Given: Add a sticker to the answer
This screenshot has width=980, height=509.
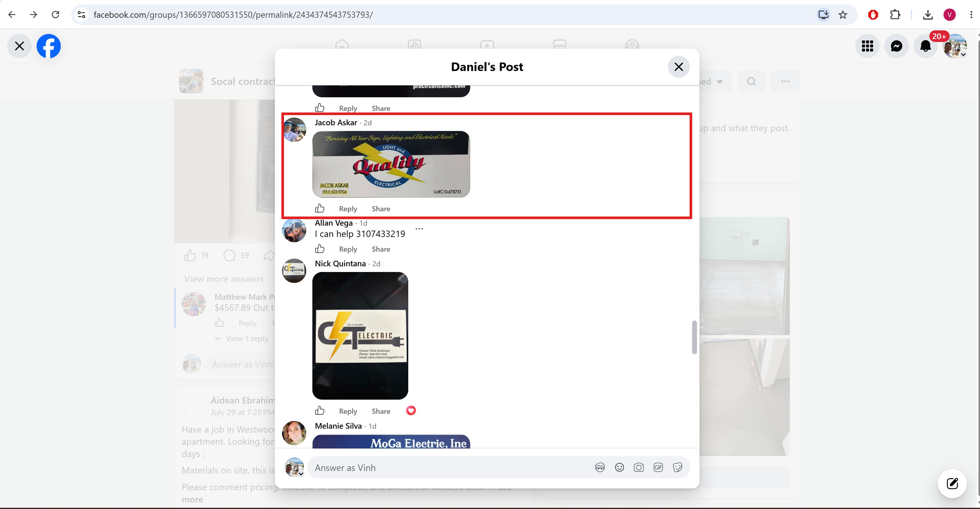Looking at the screenshot, I should coord(678,467).
